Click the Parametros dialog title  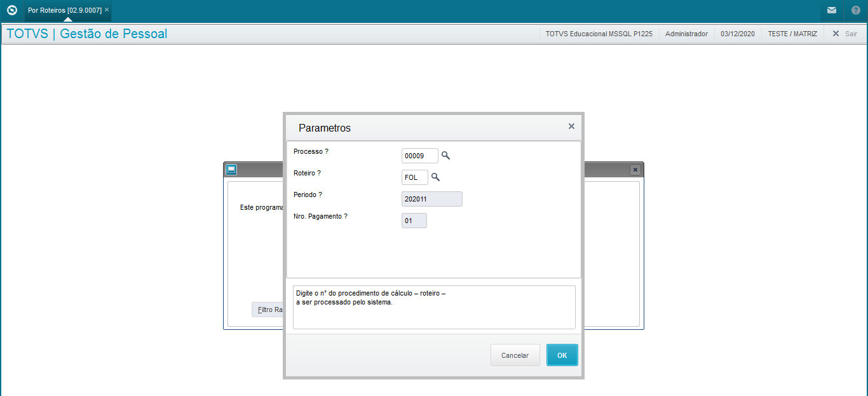(x=325, y=128)
